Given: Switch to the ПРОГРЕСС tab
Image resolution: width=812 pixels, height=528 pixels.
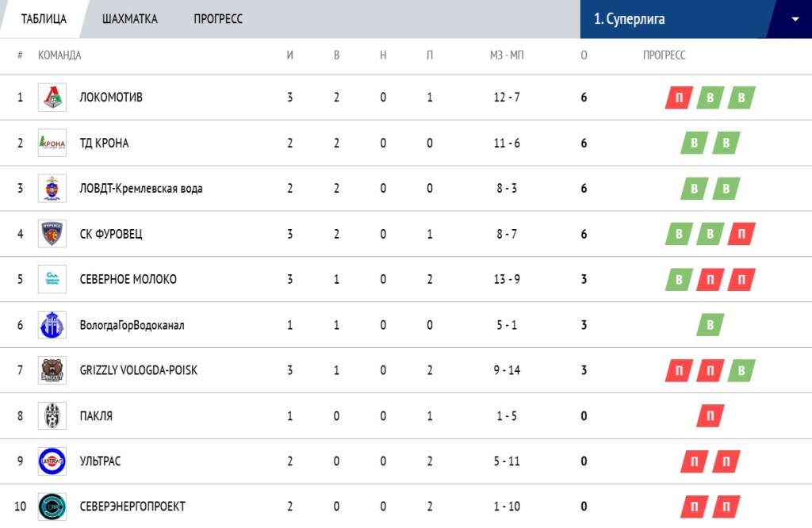Looking at the screenshot, I should [218, 19].
